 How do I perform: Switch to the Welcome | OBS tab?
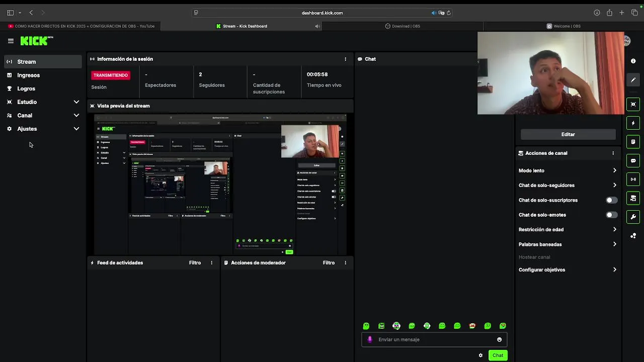coord(563,26)
